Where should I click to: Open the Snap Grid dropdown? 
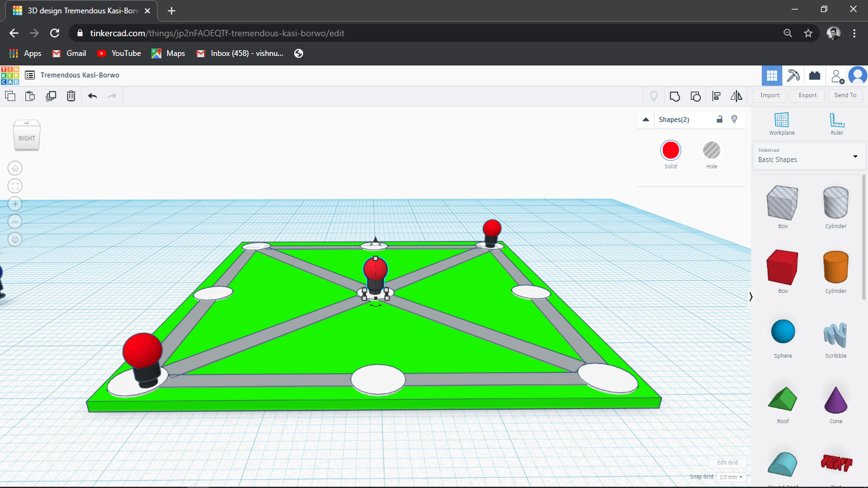coord(731,477)
